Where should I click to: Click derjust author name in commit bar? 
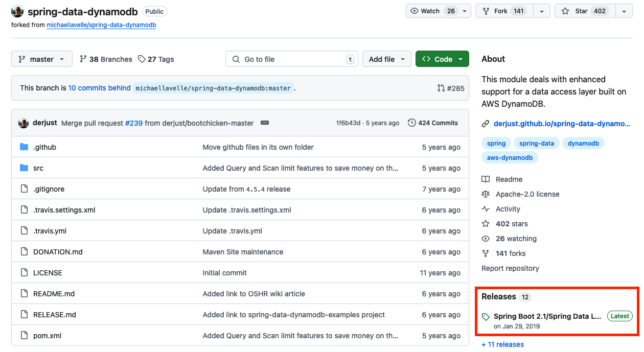tap(45, 123)
